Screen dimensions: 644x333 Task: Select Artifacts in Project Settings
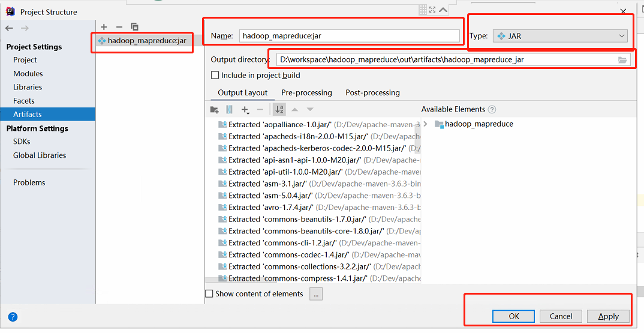pos(47,114)
